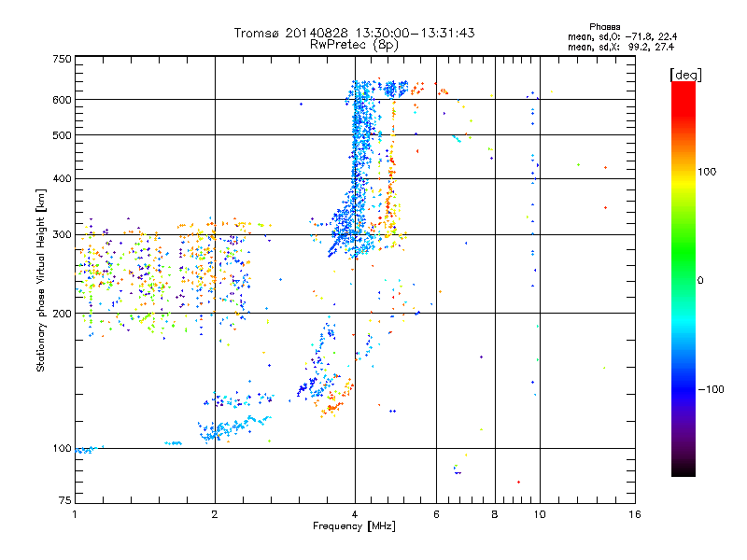Click the black bottom of the phase colorbar
The width and height of the screenshot is (747, 560).
(x=684, y=470)
